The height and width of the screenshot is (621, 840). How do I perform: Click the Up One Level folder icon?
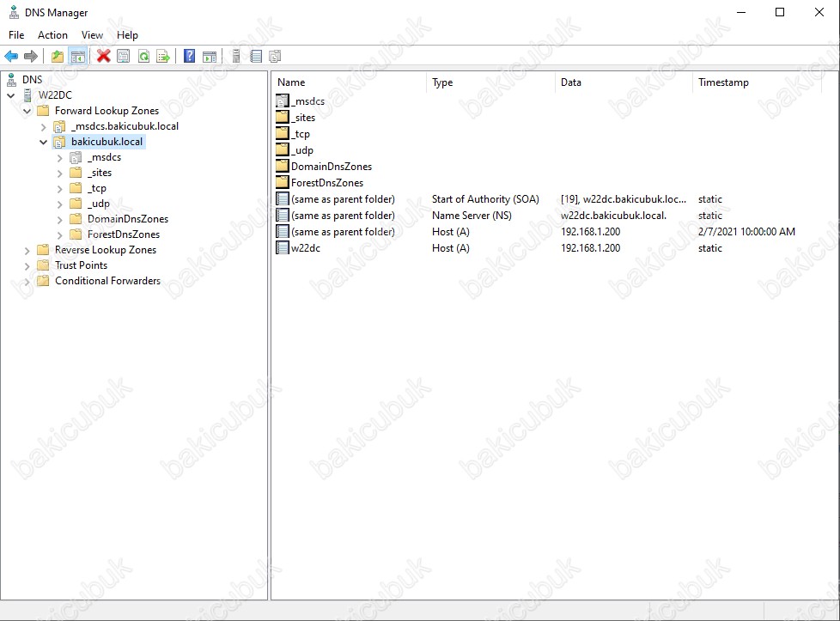[58, 57]
